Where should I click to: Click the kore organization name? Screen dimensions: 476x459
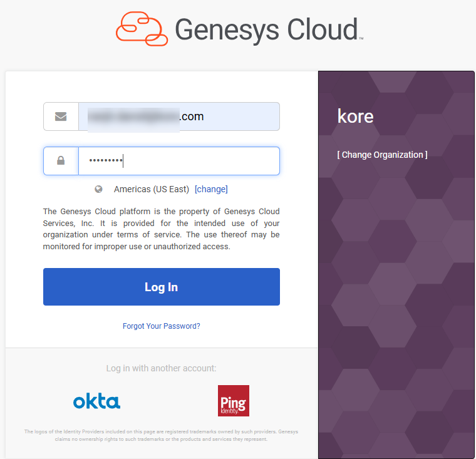[x=356, y=116]
